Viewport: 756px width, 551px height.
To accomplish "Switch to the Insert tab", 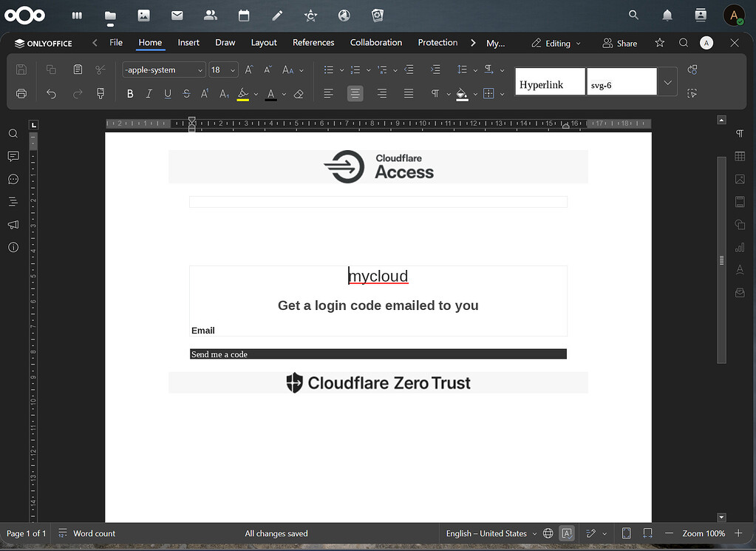I will [x=188, y=42].
